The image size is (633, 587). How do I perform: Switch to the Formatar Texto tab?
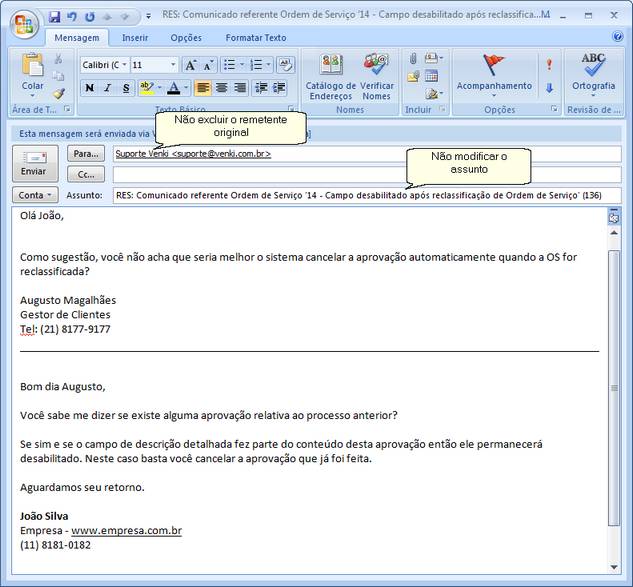pos(256,38)
